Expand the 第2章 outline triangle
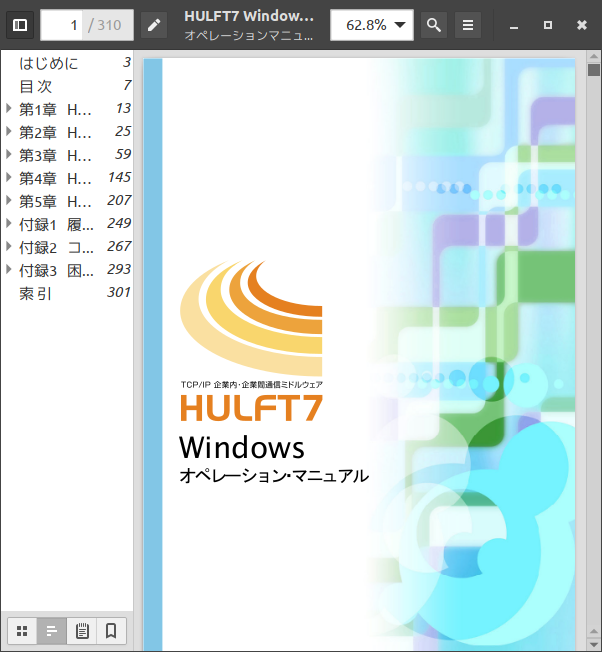The width and height of the screenshot is (602, 652). click(x=8, y=131)
